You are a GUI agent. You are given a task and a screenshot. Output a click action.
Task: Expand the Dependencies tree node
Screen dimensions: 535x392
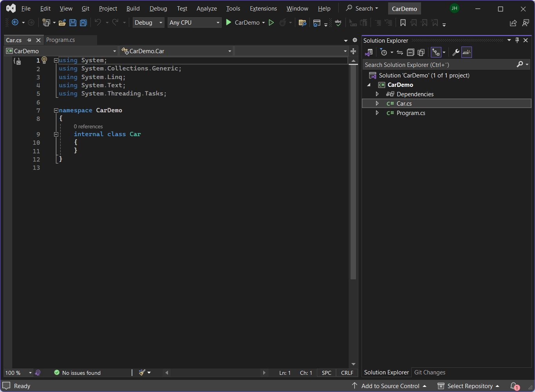click(377, 94)
